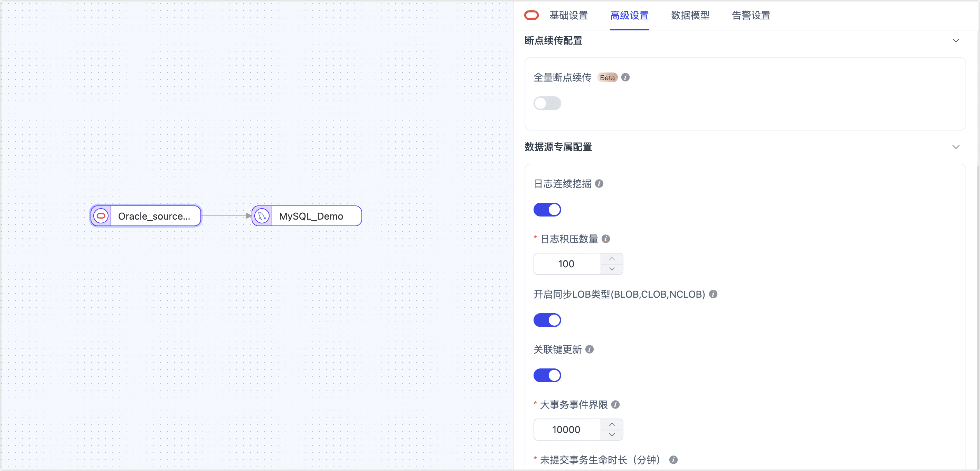The width and height of the screenshot is (980, 471).
Task: Disable the 日志连续挖掘 toggle
Action: point(547,210)
